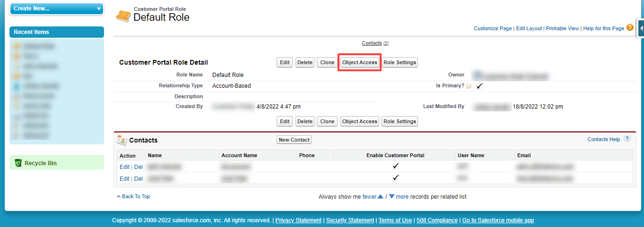Viewport: 644px width, 227px height.
Task: Open the Recycle Bin icon in sidebar
Action: click(x=18, y=163)
